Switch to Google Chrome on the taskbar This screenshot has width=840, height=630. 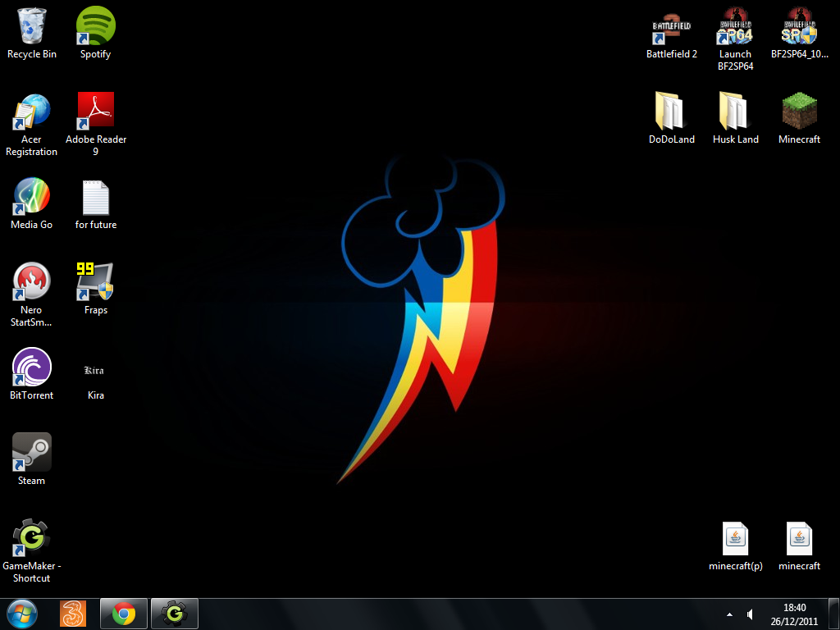click(124, 614)
